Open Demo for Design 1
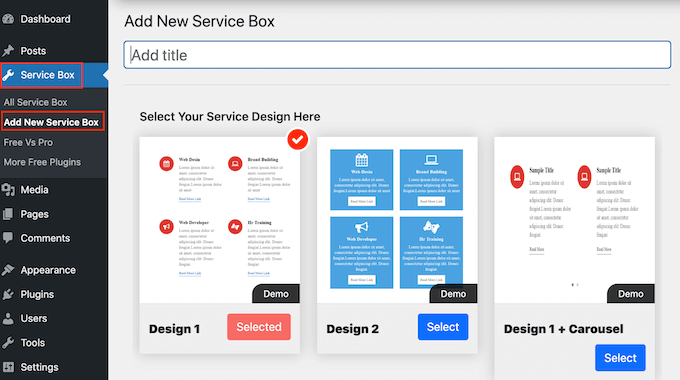This screenshot has width=680, height=380. 276,294
